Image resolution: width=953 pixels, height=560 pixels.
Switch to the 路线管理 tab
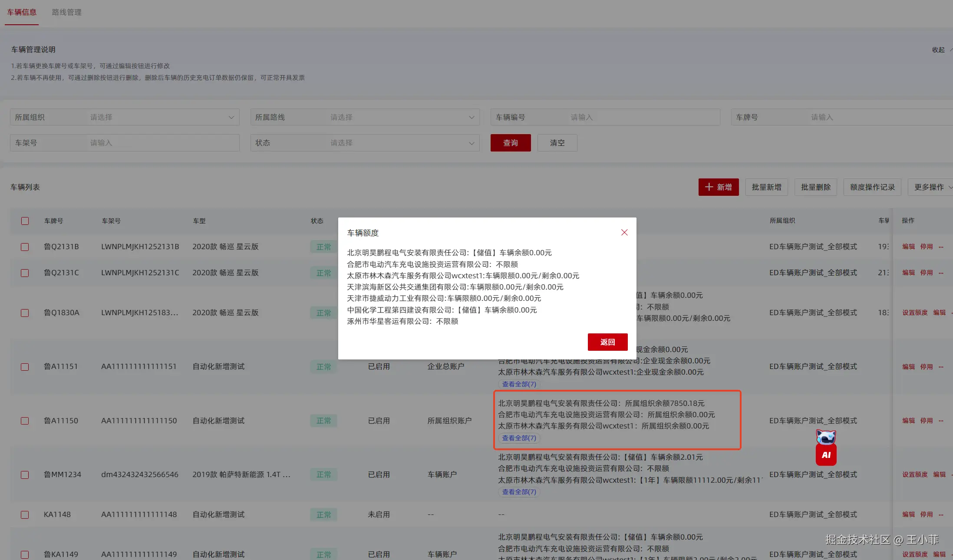(x=66, y=12)
